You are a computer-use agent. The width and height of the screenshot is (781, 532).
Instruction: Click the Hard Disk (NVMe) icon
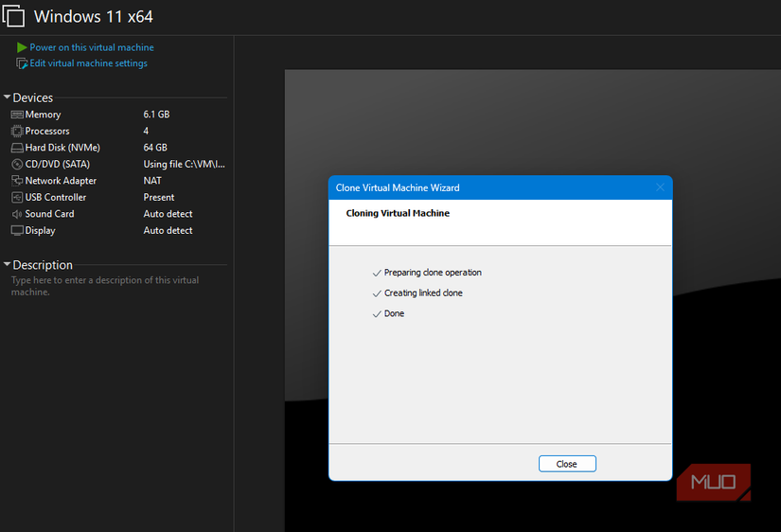[x=17, y=148]
